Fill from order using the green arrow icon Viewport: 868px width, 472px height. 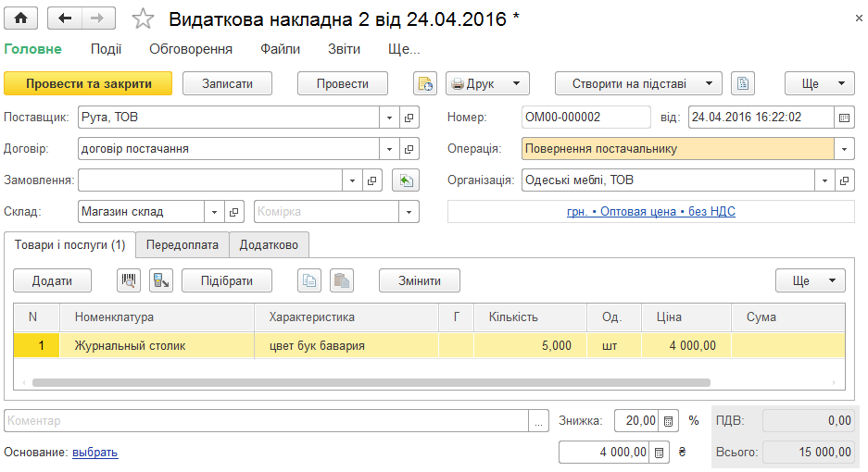coord(406,180)
